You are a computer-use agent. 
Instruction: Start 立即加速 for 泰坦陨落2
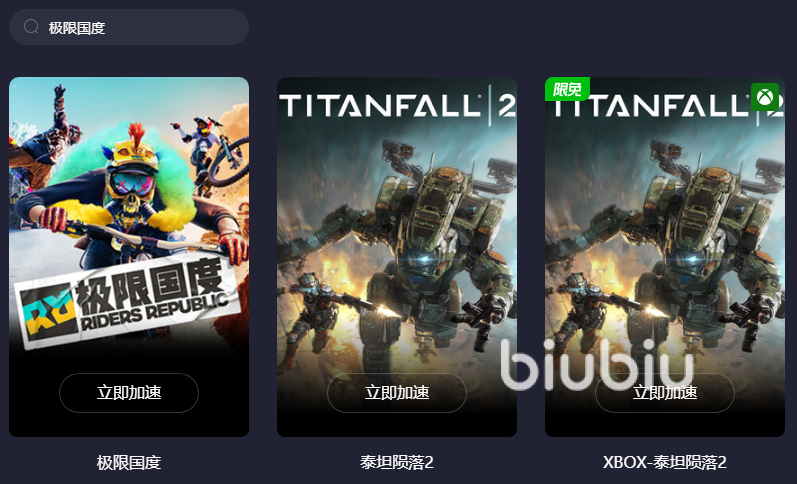coord(396,392)
